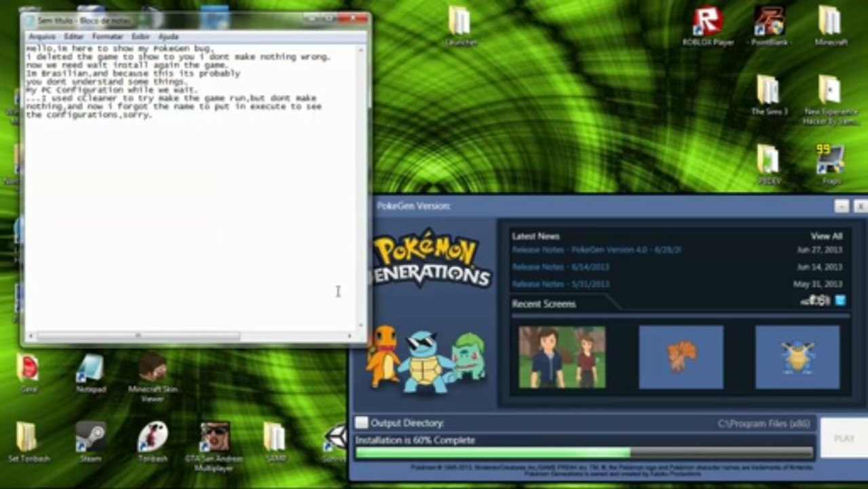Image resolution: width=868 pixels, height=489 pixels.
Task: Open PokeGen Version 4.0 release notes link
Action: (597, 250)
